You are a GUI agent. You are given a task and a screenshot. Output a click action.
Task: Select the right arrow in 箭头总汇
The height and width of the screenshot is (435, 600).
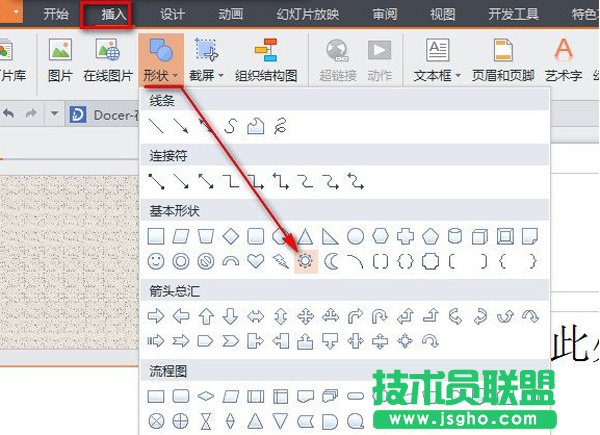point(156,316)
